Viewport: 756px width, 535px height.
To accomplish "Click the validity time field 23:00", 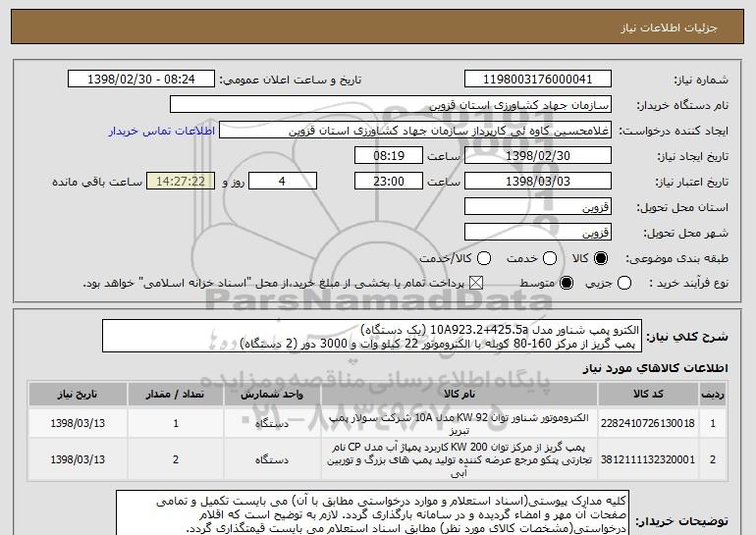I will [x=389, y=182].
